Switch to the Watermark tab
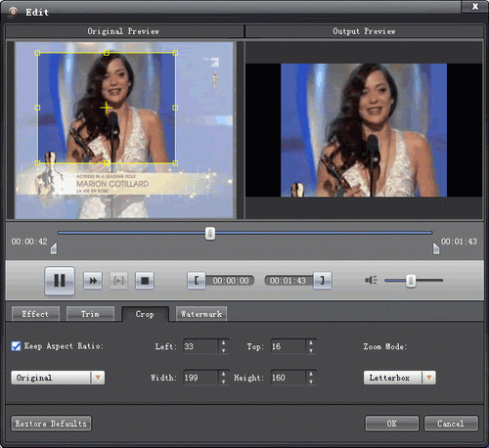489x448 pixels. (x=201, y=314)
